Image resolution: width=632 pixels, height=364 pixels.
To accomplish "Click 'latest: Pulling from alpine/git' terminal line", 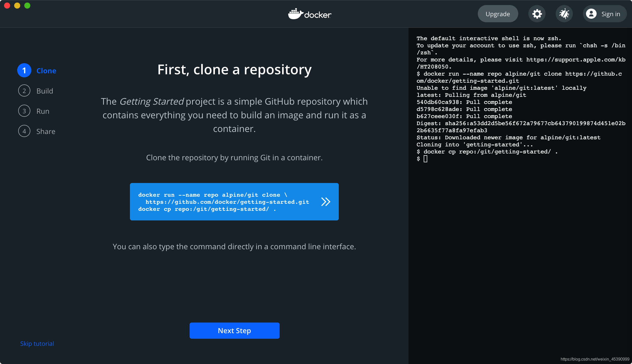I will [471, 95].
